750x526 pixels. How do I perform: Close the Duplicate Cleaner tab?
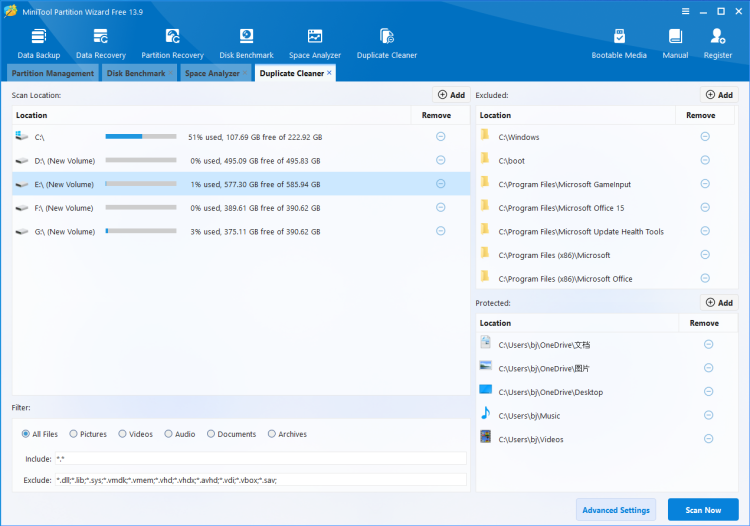[329, 73]
